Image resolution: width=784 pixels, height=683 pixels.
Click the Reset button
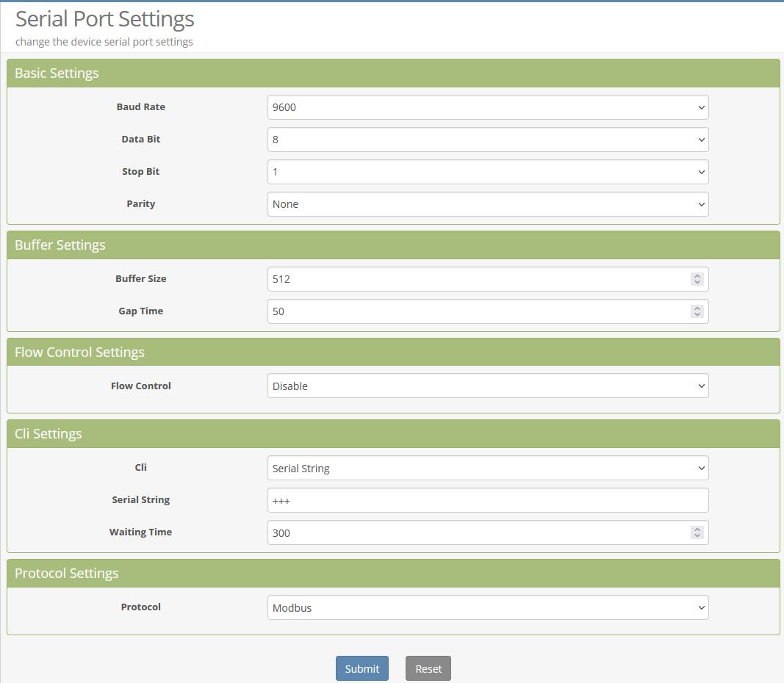pos(428,668)
